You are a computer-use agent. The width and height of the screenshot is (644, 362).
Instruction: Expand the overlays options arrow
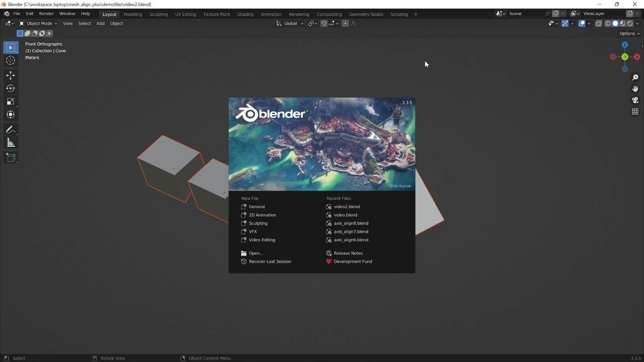pyautogui.click(x=589, y=24)
